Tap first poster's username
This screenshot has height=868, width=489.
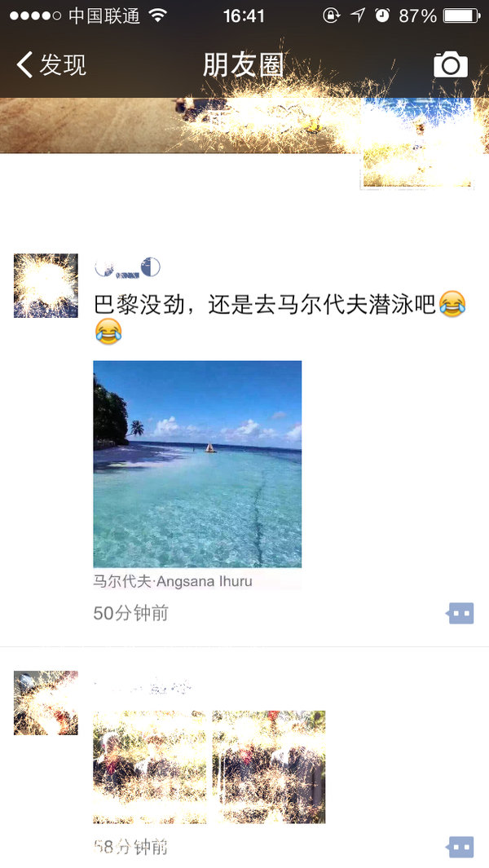click(127, 268)
